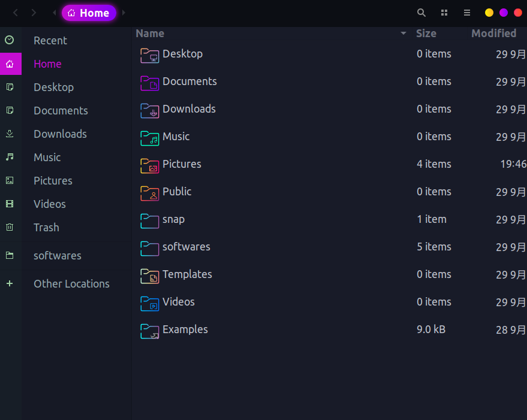Select Home label in sidebar
The height and width of the screenshot is (420, 527).
pyautogui.click(x=47, y=64)
